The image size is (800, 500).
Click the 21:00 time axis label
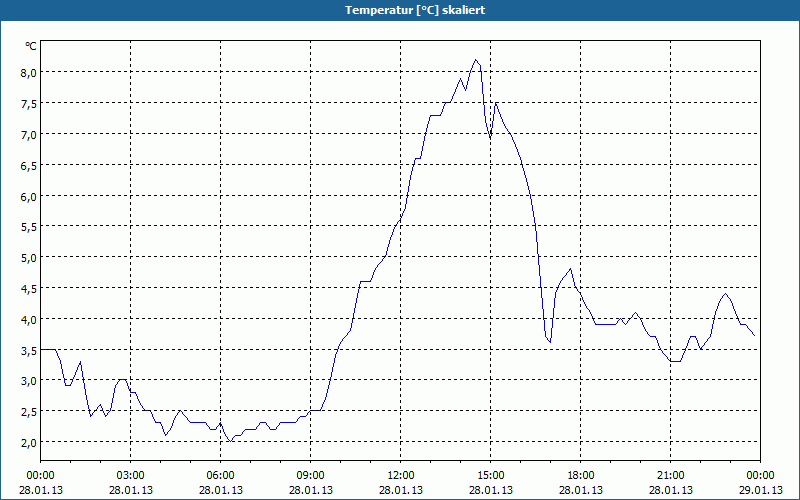[x=670, y=476]
